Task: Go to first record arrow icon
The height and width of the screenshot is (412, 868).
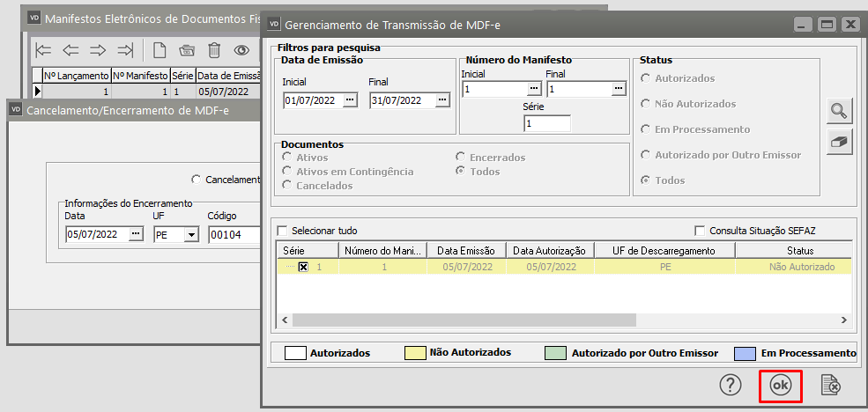Action: (43, 50)
